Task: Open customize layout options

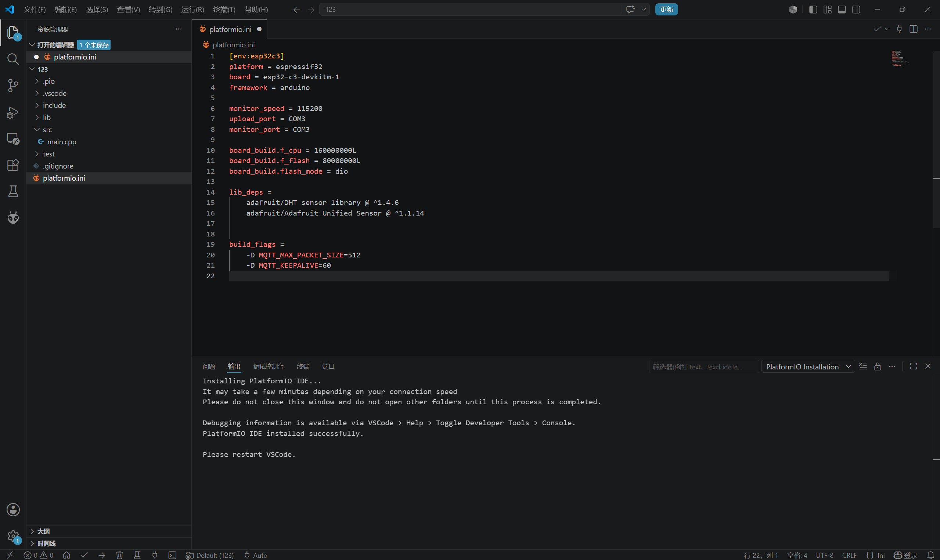Action: [828, 10]
